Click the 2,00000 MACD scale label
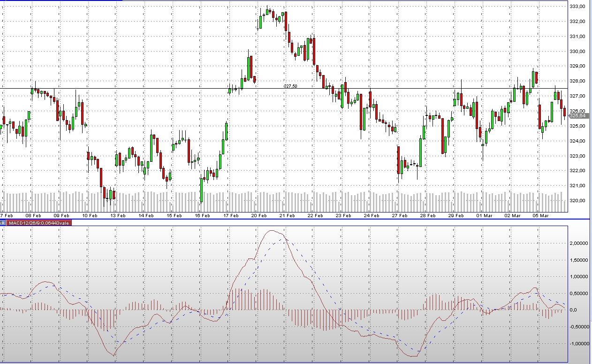Image resolution: width=592 pixels, height=364 pixels. click(579, 243)
